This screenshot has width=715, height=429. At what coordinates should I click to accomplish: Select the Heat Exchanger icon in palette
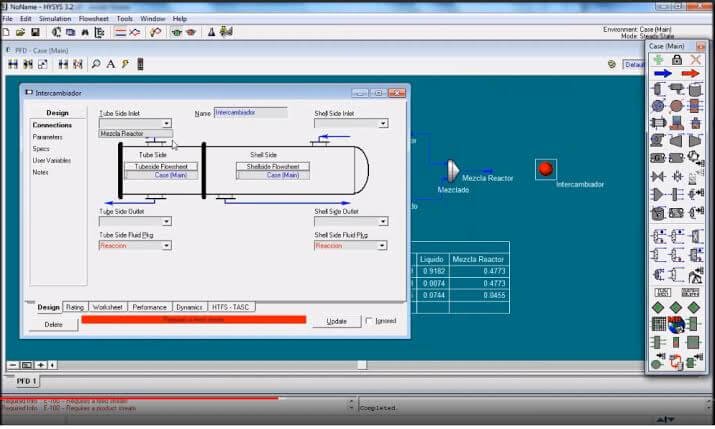658,123
